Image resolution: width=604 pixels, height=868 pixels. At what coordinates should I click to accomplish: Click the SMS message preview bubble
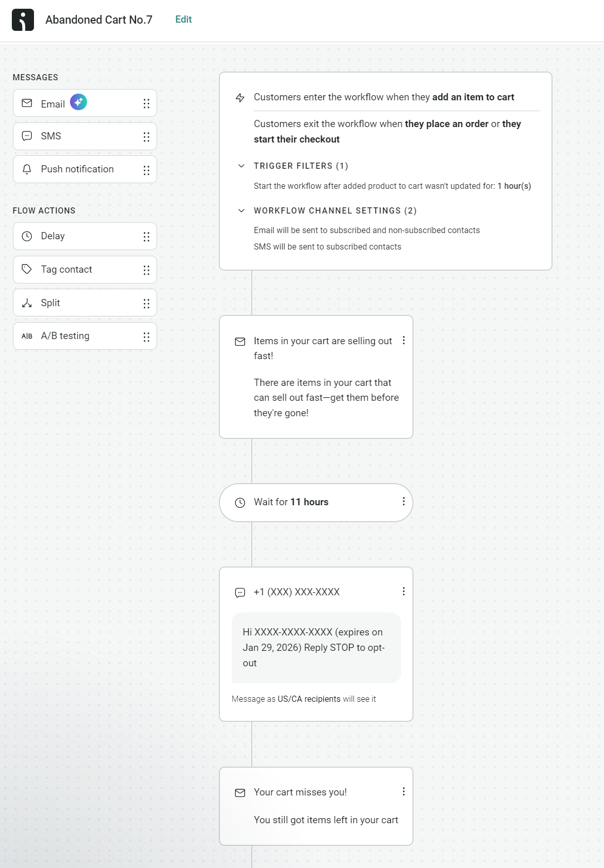[315, 647]
